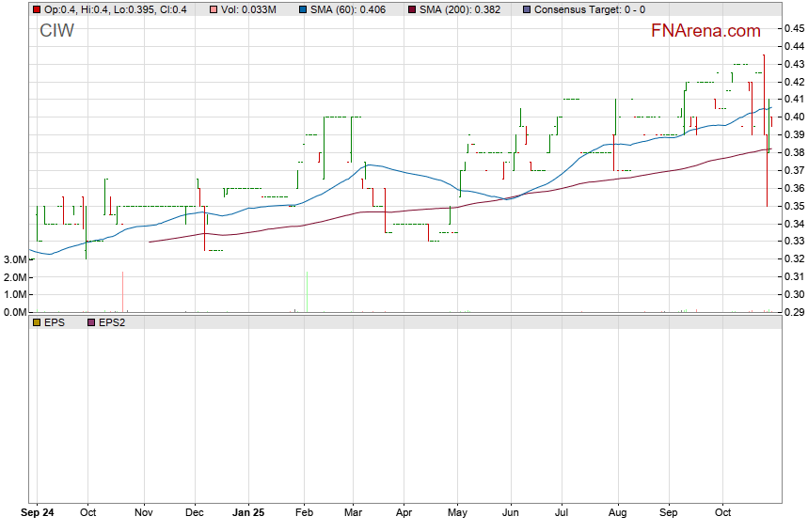Select the CIW ticker label
Viewport: 808px width, 532px height.
pyautogui.click(x=56, y=31)
